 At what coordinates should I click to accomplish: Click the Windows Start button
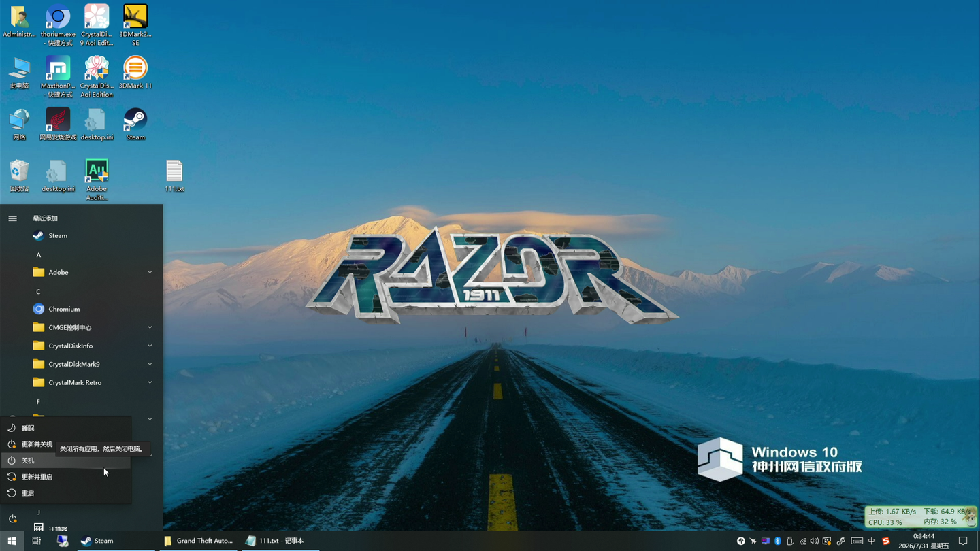[x=12, y=541]
